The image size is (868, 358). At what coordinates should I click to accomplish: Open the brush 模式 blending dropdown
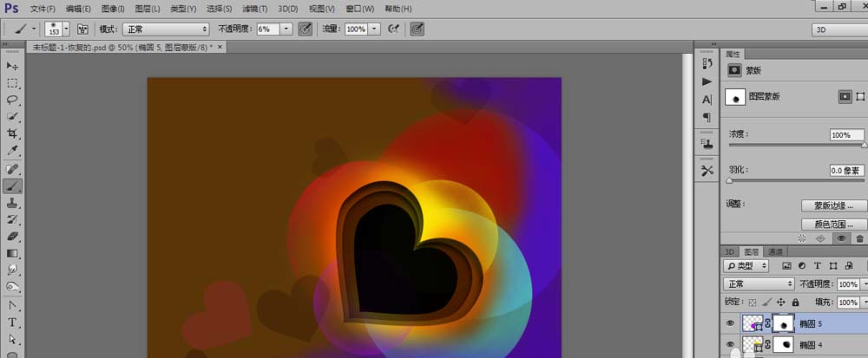pos(165,29)
